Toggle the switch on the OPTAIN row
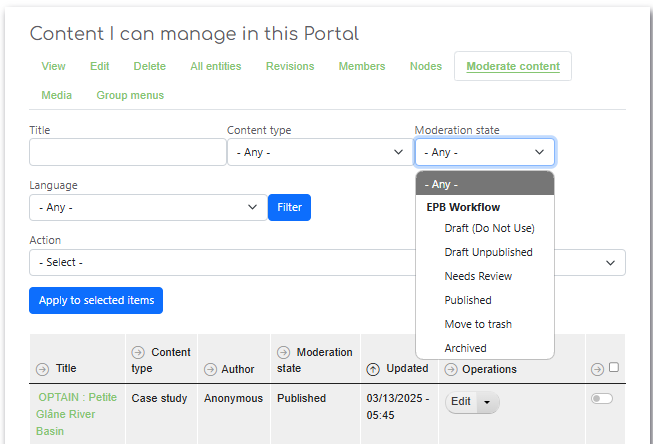The height and width of the screenshot is (444, 653). [x=601, y=398]
